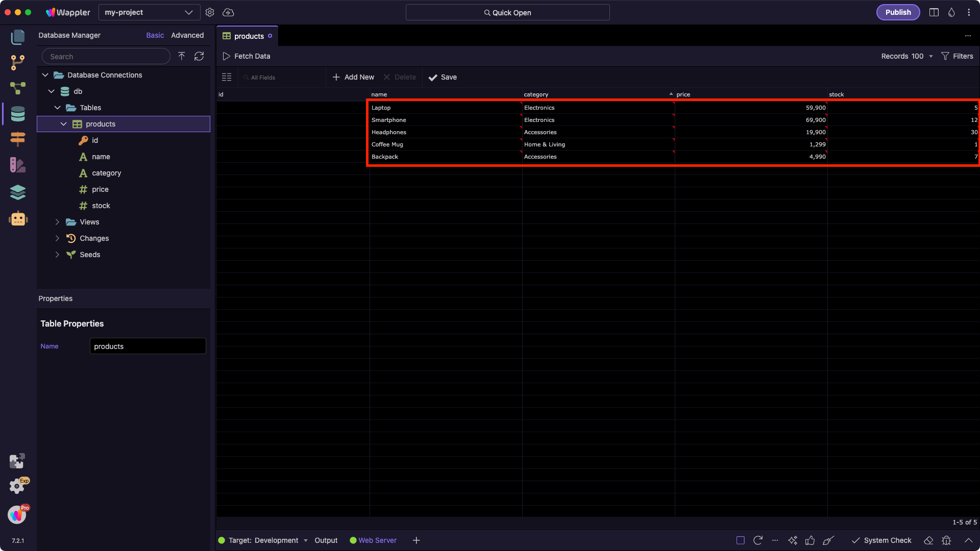The height and width of the screenshot is (551, 980).
Task: Click the Publish button
Action: point(898,12)
